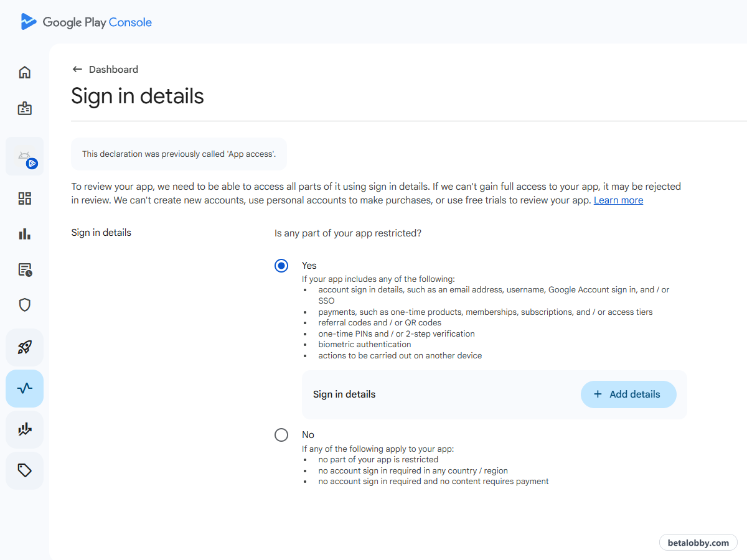
Task: Click the 'Sign in details' page heading
Action: click(138, 96)
